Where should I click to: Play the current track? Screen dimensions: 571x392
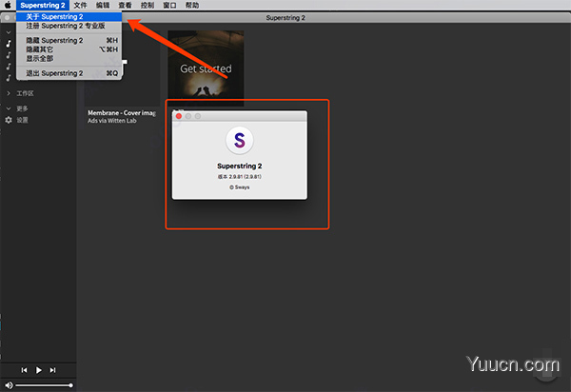(x=39, y=370)
